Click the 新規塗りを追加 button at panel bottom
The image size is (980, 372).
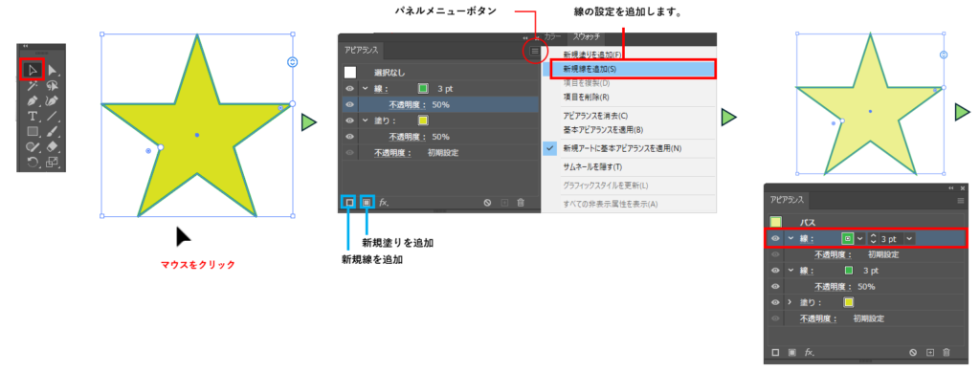367,202
